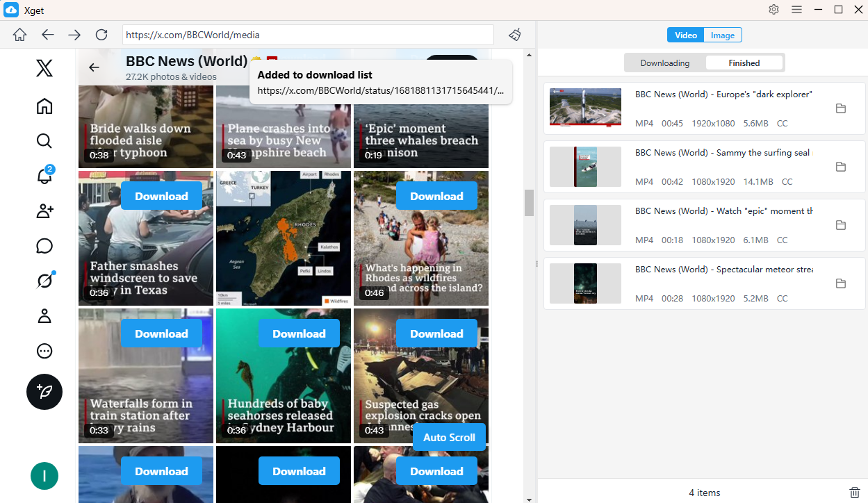Screen dimensions: 868x503
Task: Open the settings gear in title bar
Action: tap(773, 10)
